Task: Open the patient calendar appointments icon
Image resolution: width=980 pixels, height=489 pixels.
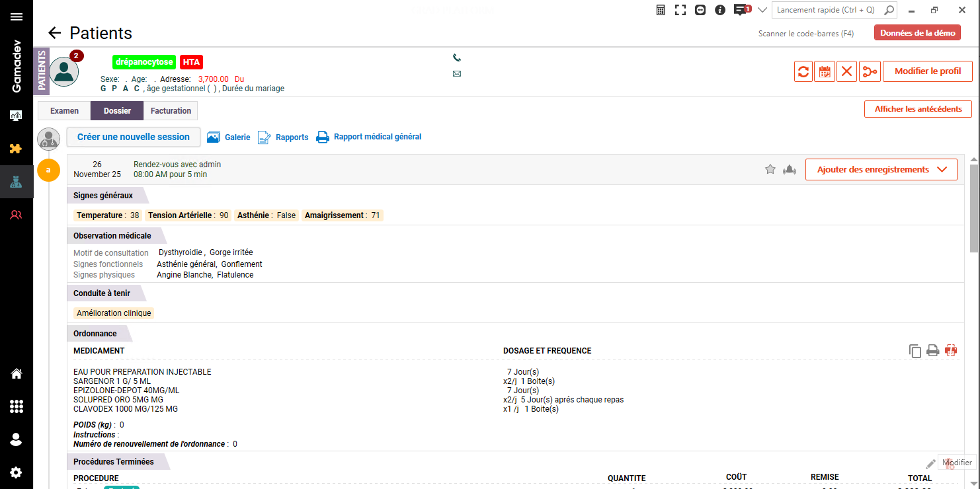Action: pyautogui.click(x=825, y=71)
